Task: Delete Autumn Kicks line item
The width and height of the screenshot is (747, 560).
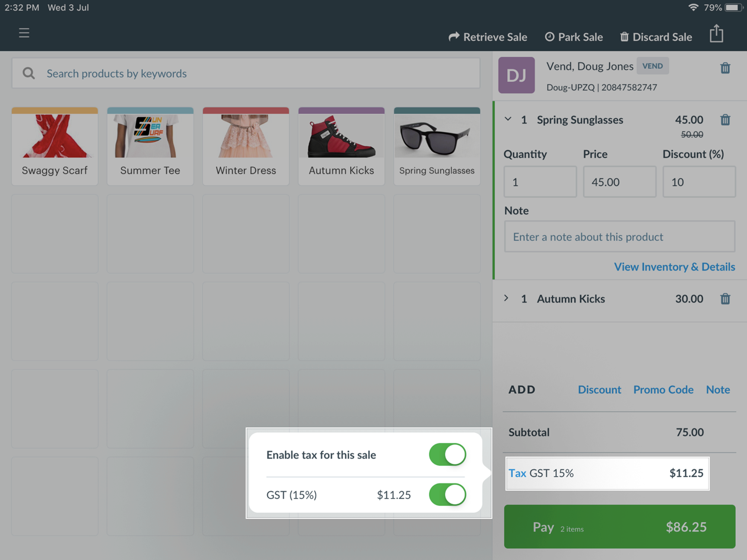Action: pos(725,299)
